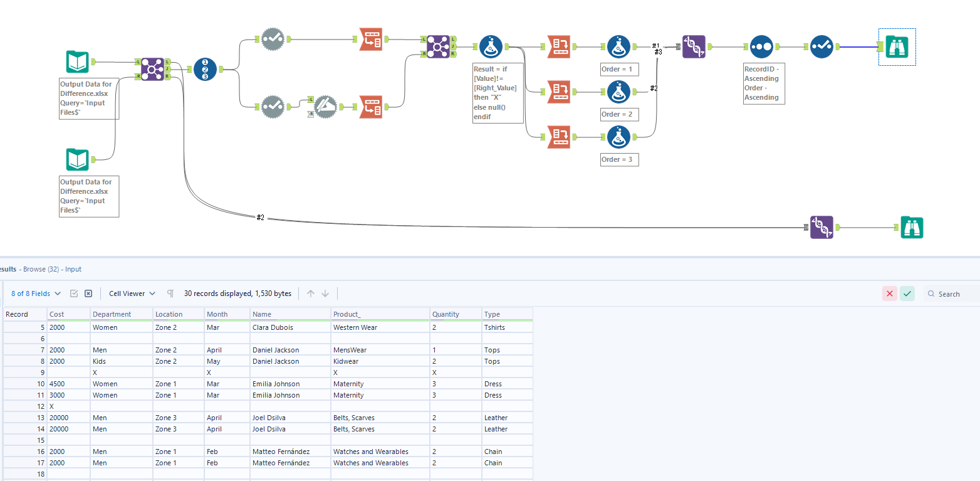Viewport: 980px width, 481px height.
Task: Click the Multi-Field Formula tool with pencil icon
Action: tap(326, 107)
